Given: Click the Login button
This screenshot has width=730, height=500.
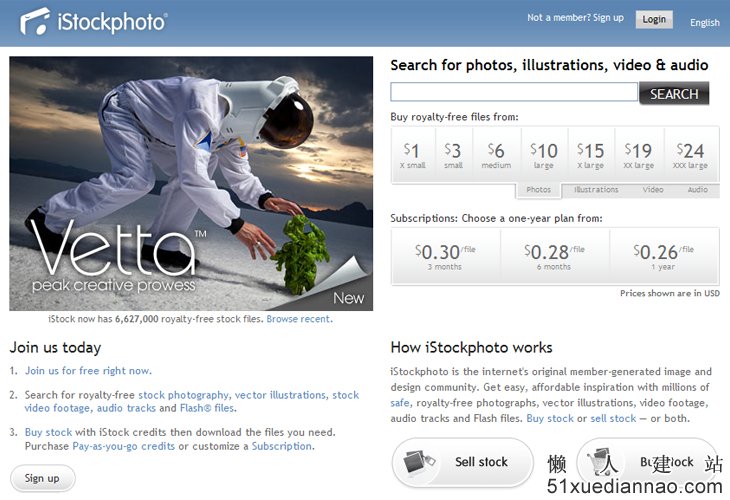Looking at the screenshot, I should (x=654, y=19).
